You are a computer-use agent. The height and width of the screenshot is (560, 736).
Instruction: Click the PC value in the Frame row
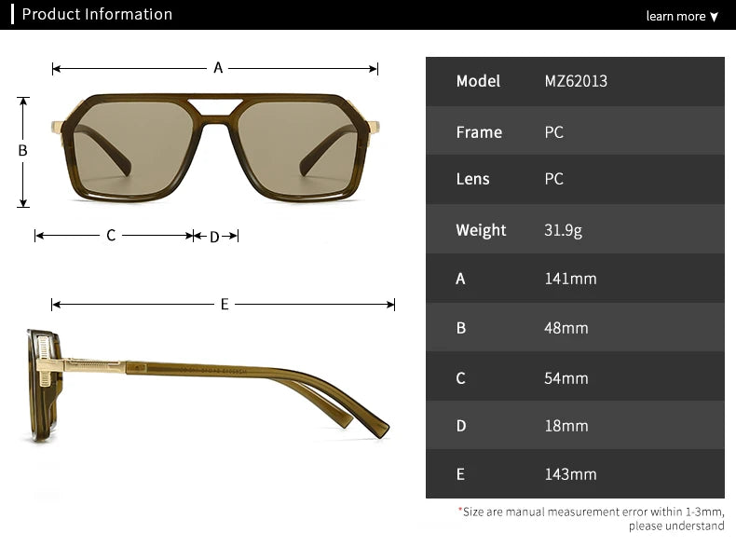coord(554,132)
